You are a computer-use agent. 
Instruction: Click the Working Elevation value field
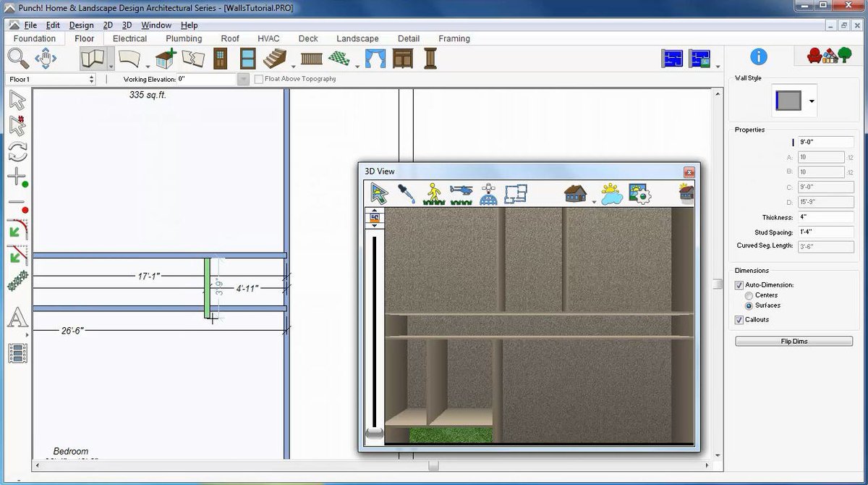pyautogui.click(x=207, y=79)
